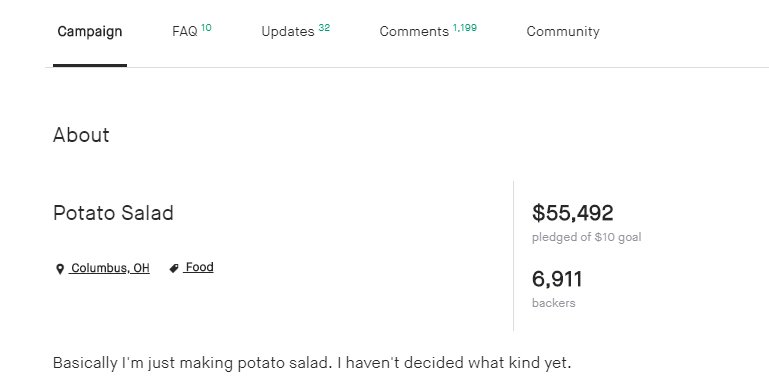Click the FAQ count badge 10
Image resolution: width=769 pixels, height=392 pixels.
206,27
